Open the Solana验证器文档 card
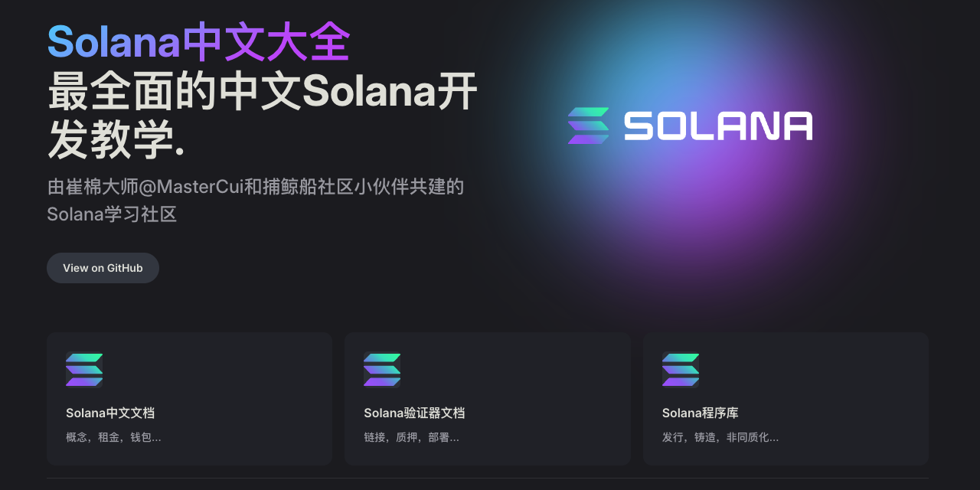The width and height of the screenshot is (980, 490). pyautogui.click(x=487, y=398)
